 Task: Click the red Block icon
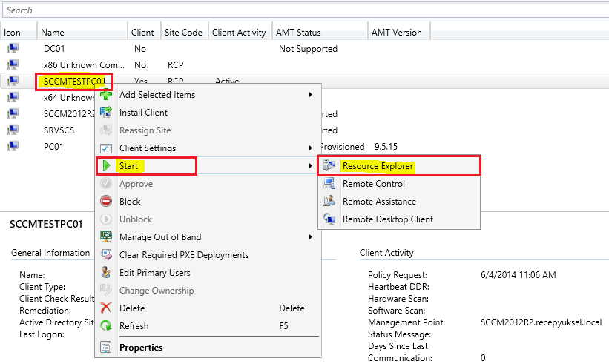tap(106, 202)
